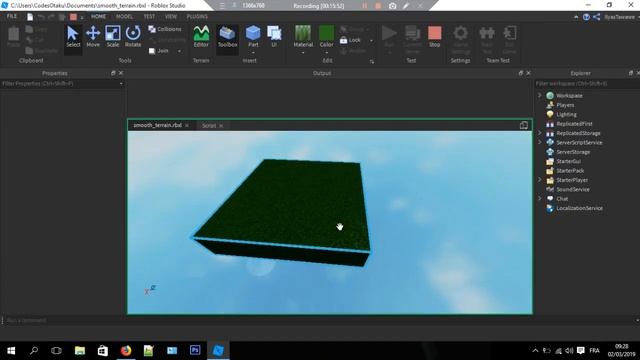
Task: Open the Join dropdown arrow
Action: point(179,51)
